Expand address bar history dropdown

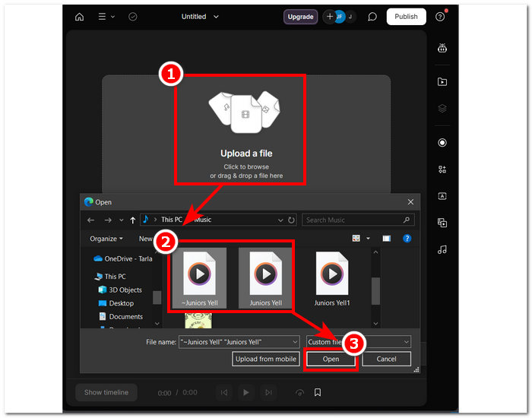[280, 220]
